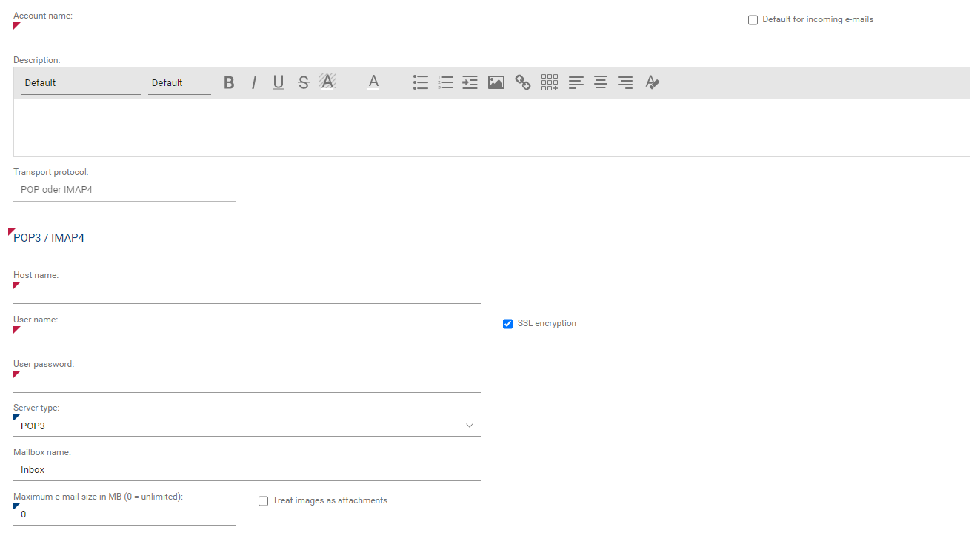
Task: Apply italic formatting
Action: pos(253,82)
